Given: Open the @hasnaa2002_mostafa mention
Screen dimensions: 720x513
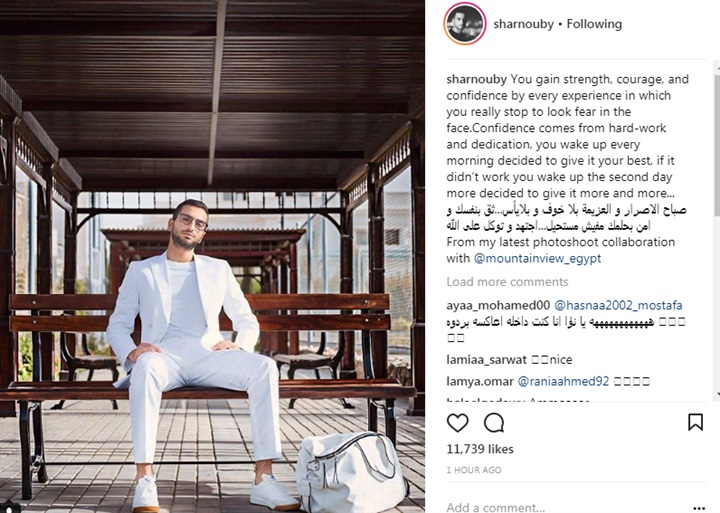Looking at the screenshot, I should 618,305.
